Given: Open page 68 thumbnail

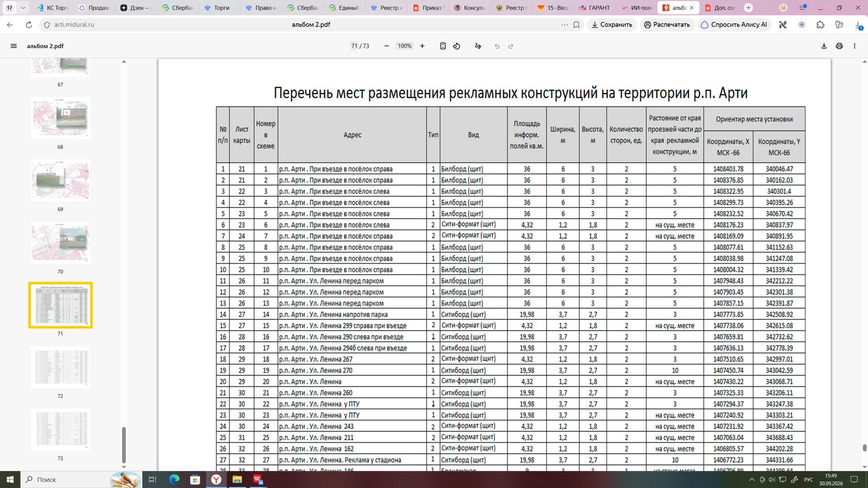Looking at the screenshot, I should [x=60, y=119].
